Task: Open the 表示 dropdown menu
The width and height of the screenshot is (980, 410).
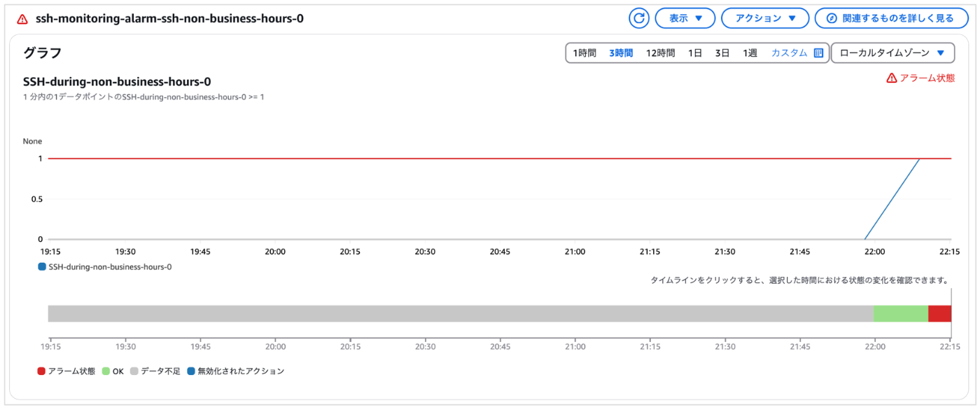Action: pyautogui.click(x=685, y=18)
